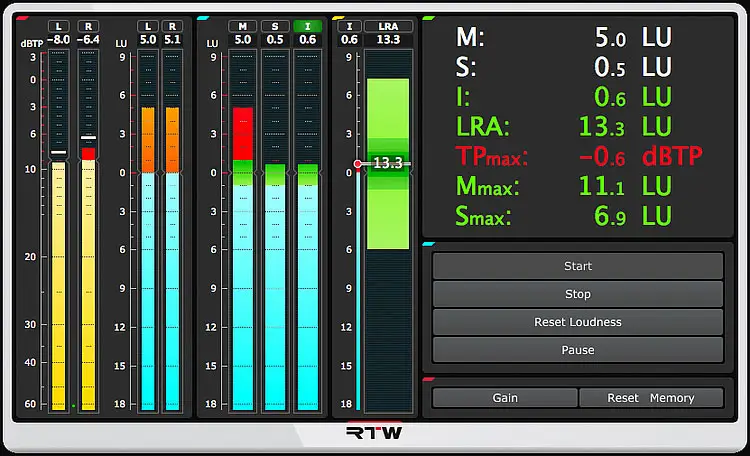750x456 pixels.
Task: Click the green LRA range bar
Action: [388, 164]
